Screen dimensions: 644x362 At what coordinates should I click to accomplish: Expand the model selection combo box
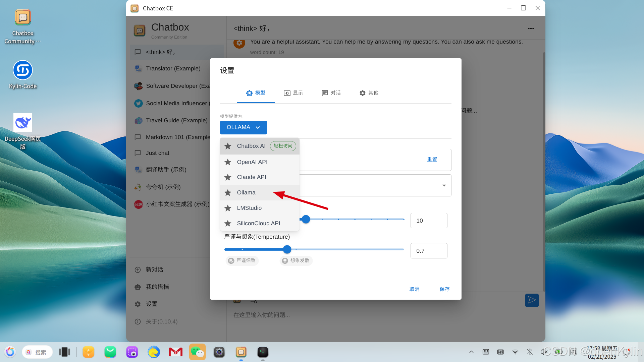click(x=444, y=185)
